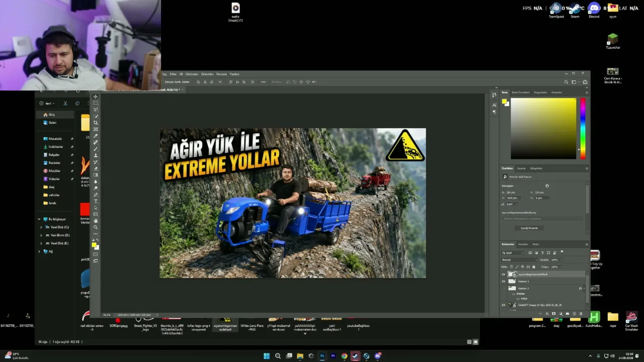Open the Görünüm menu
Image resolution: width=644 pixels, height=362 pixels.
pos(192,74)
